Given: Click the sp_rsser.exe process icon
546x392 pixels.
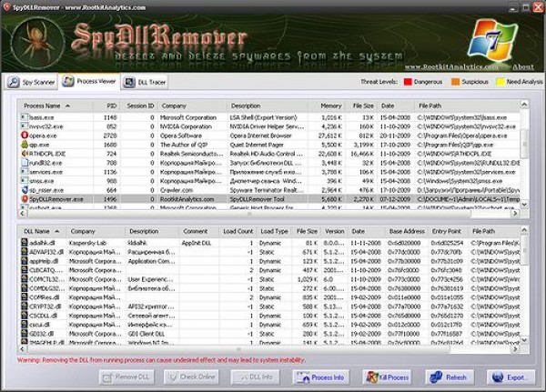Looking at the screenshot, I should point(25,190).
